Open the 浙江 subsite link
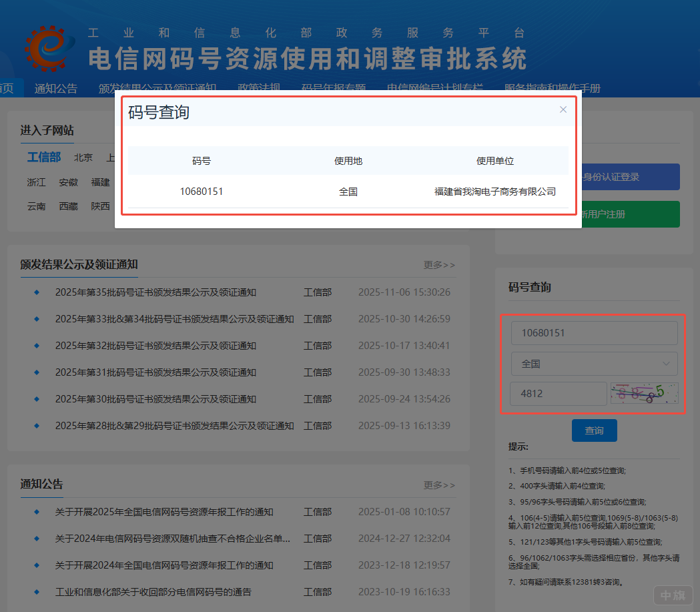The width and height of the screenshot is (700, 612). tap(36, 182)
